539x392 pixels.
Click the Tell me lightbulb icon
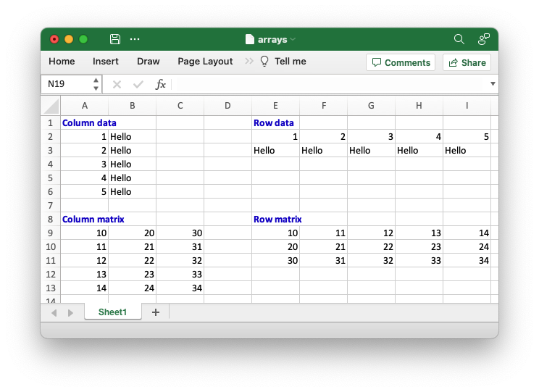[x=264, y=61]
